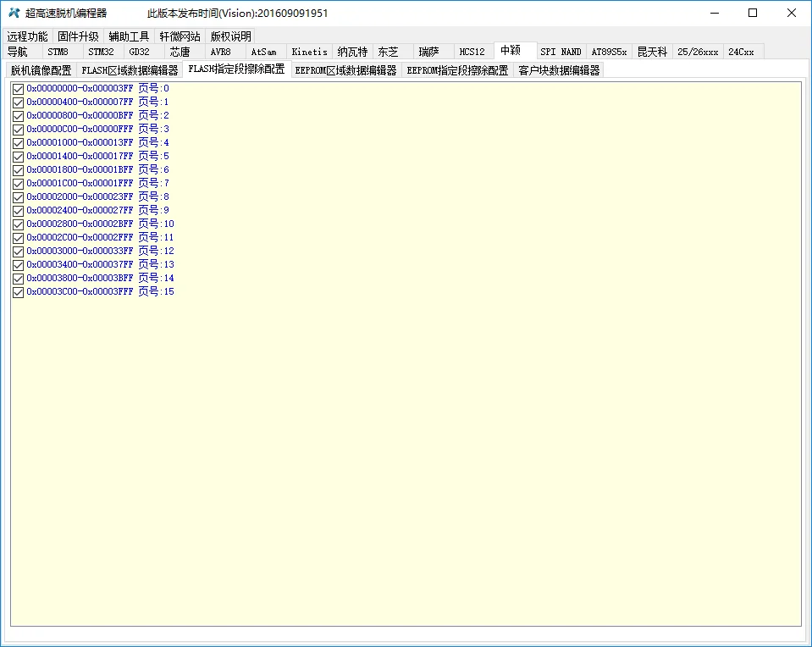812x647 pixels.
Task: Switch to the Kinetis tab
Action: coord(310,52)
